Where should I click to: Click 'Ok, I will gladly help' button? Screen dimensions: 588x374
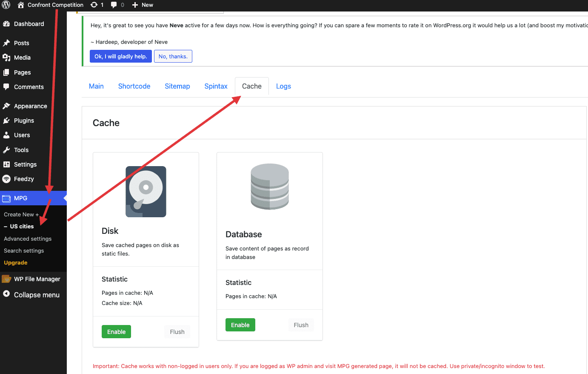(x=121, y=56)
